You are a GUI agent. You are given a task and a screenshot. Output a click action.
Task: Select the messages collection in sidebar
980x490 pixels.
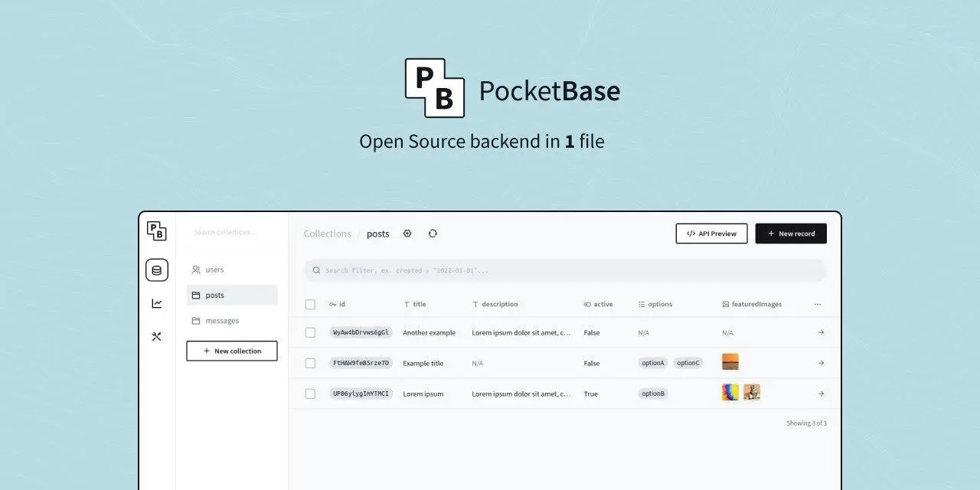(221, 320)
